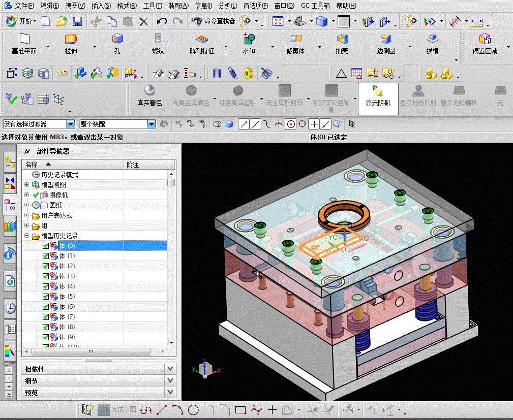Screen dimensions: 513x420
Task: Select the 拔模 draft tool
Action: click(x=432, y=44)
